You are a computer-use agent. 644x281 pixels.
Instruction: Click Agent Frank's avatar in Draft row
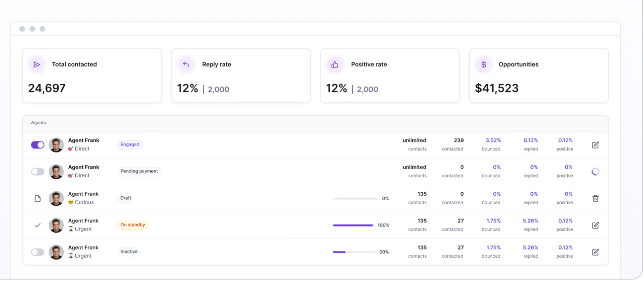pos(56,198)
